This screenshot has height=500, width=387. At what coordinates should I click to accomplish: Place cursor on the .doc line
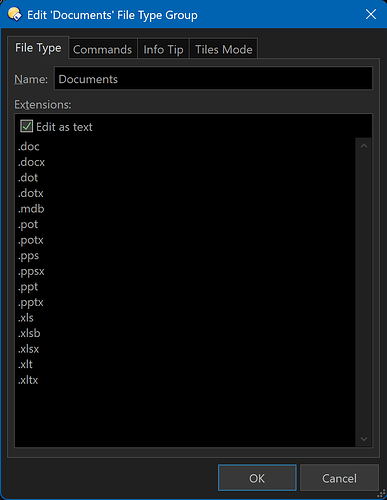pyautogui.click(x=29, y=146)
